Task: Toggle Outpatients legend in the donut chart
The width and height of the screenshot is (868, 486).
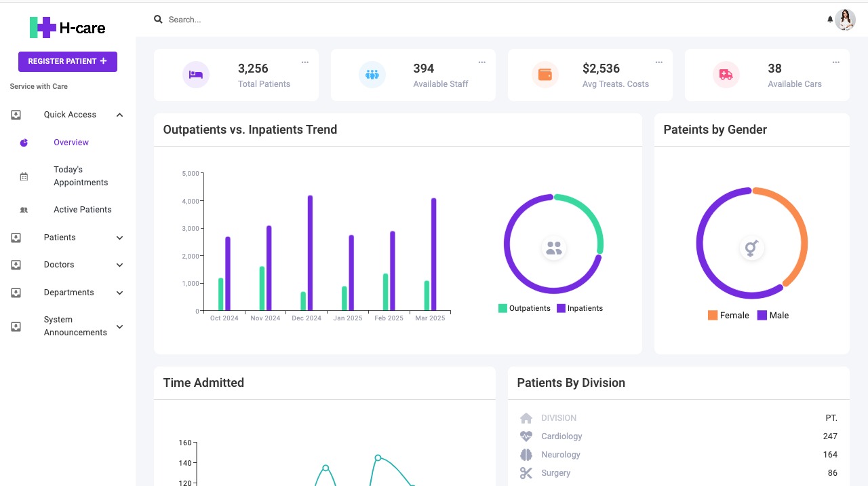Action: [524, 308]
